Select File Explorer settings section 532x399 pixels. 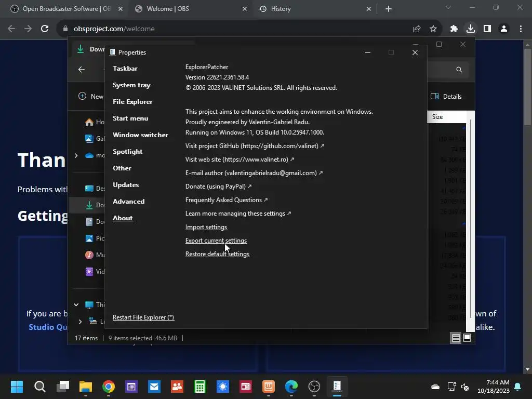pos(132,101)
